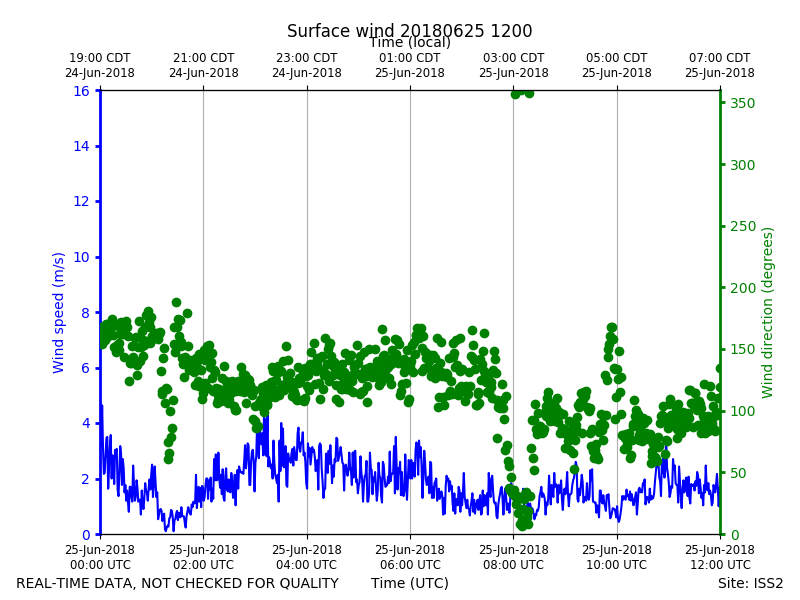The image size is (800, 600).
Task: Click the Wind speed (m/s) axis label
Action: tap(58, 313)
